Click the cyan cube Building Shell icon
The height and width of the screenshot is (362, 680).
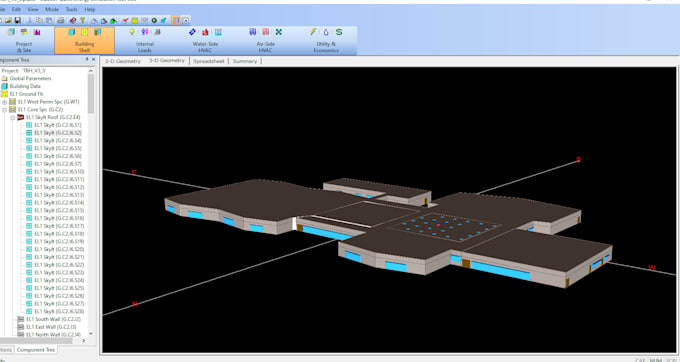[x=72, y=32]
